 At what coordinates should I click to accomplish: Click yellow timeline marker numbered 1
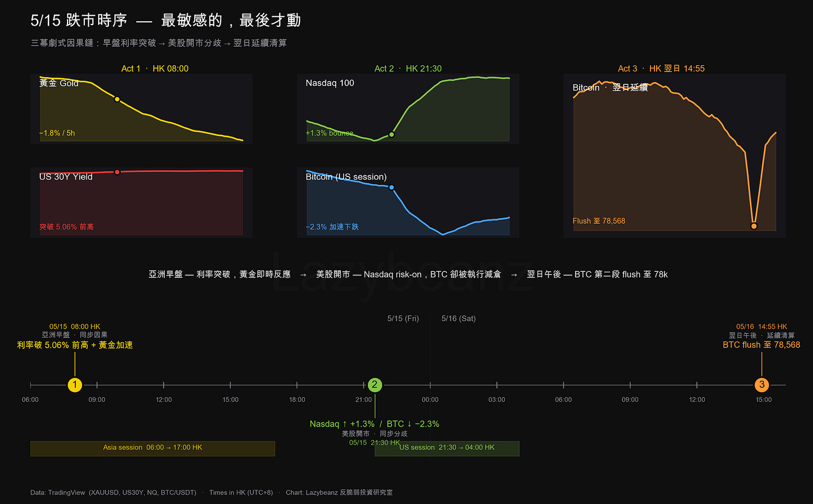pos(75,385)
